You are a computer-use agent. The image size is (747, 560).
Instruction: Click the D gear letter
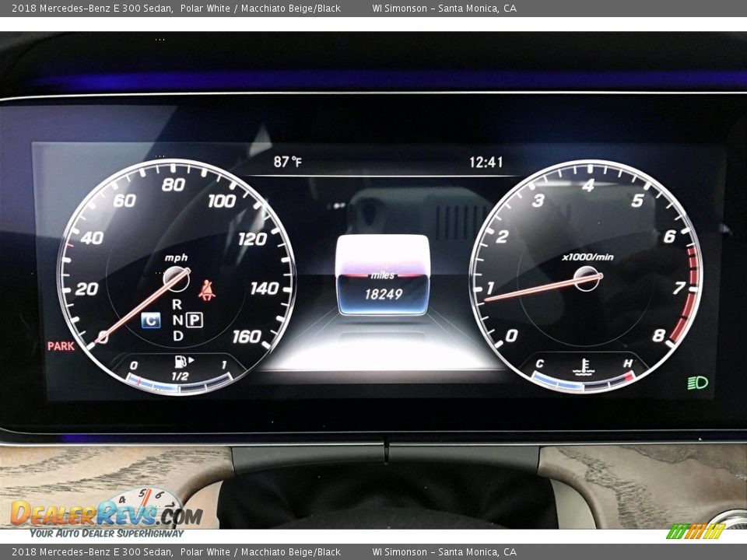pos(177,336)
